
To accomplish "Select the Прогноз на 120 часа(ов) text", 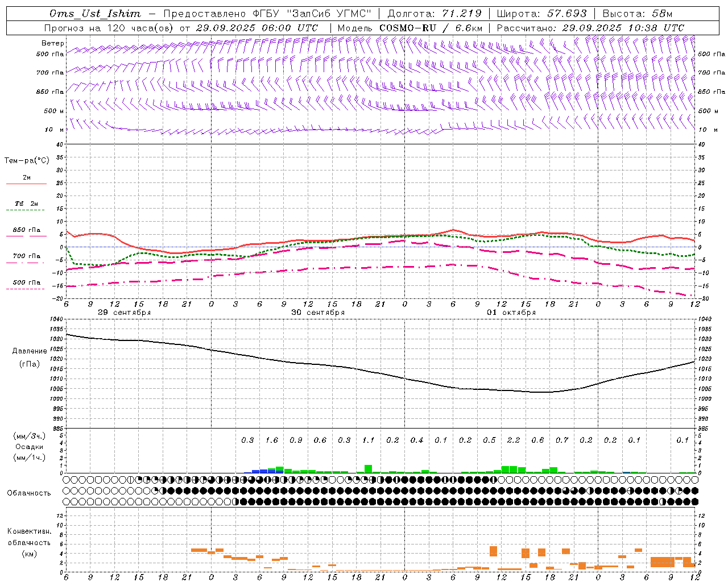I will [x=110, y=28].
